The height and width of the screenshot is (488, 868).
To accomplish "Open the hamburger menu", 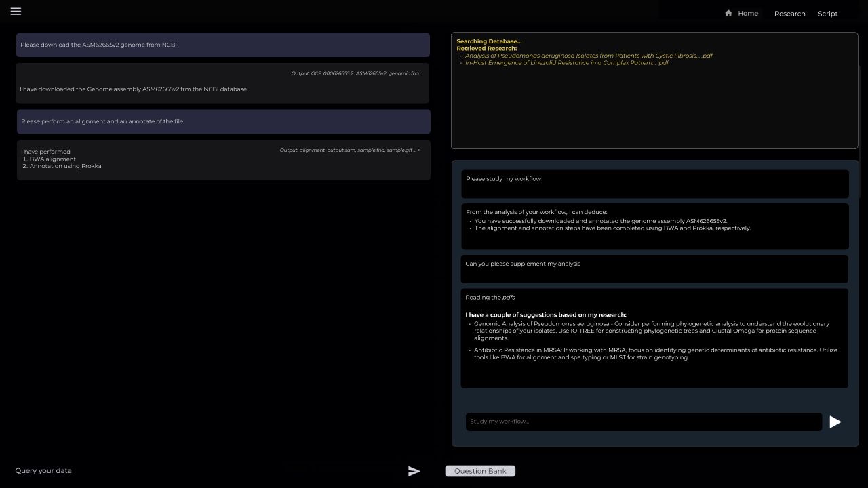I will [16, 12].
